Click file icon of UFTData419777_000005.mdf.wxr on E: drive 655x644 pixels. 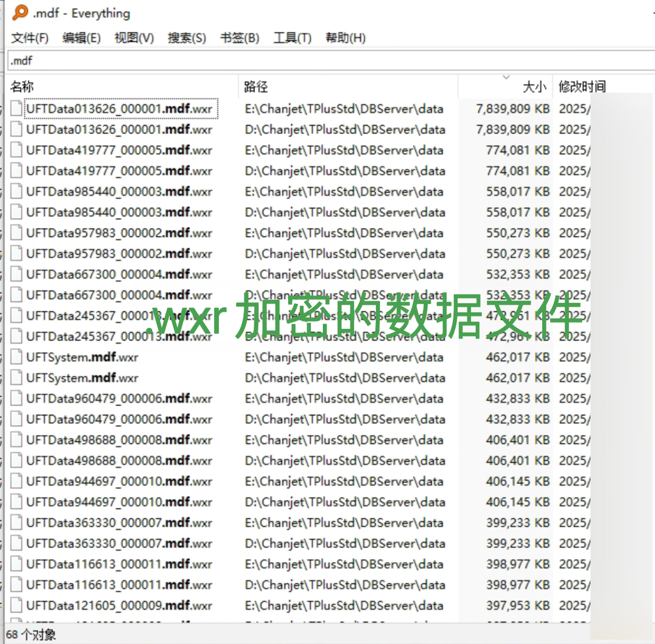pos(17,150)
